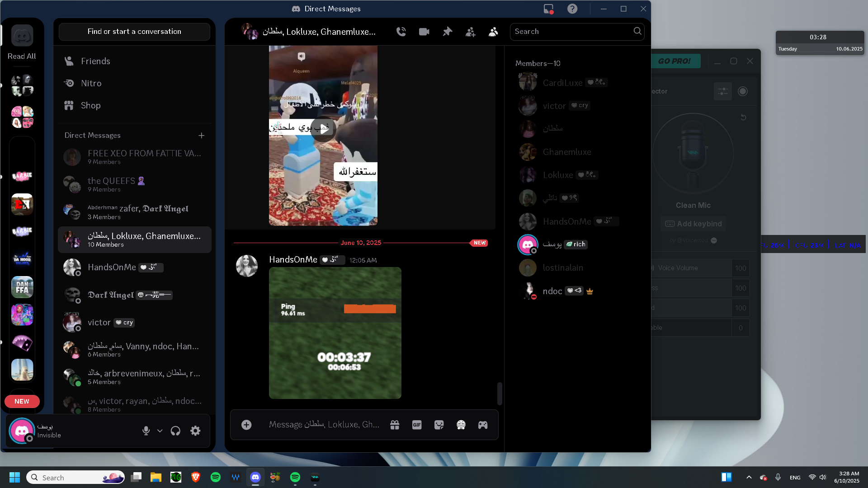
Task: Hide the member list panel
Action: click(493, 32)
